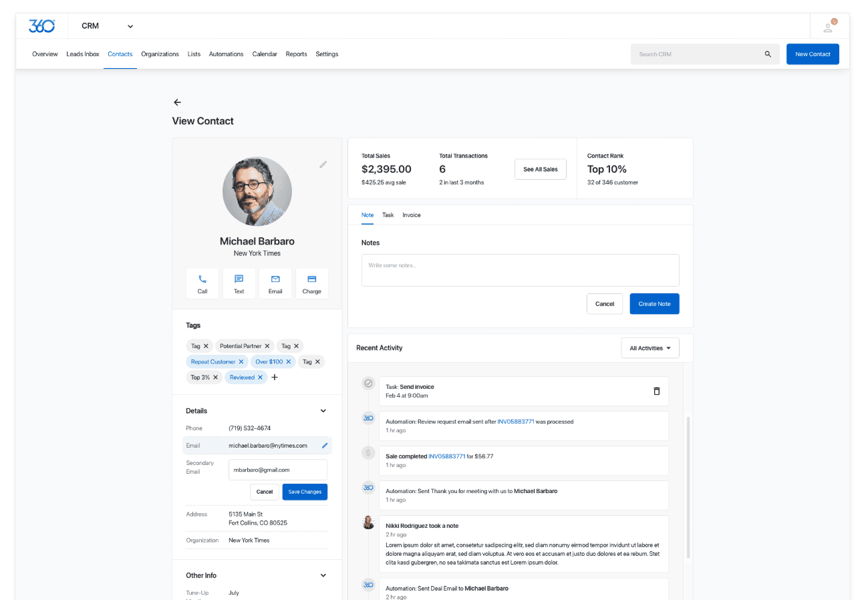
Task: Open the Text message icon
Action: [x=239, y=279]
